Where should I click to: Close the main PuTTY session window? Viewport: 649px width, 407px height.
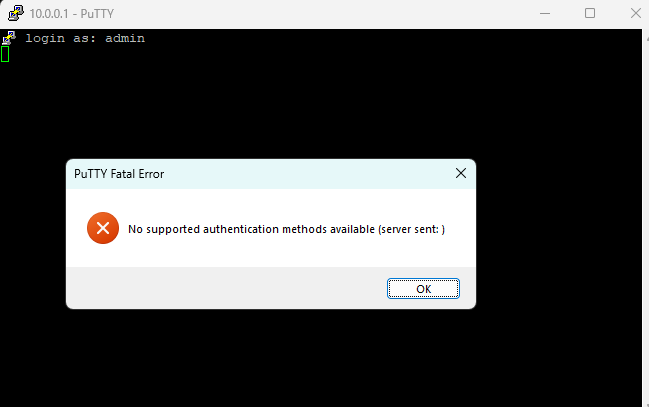636,14
